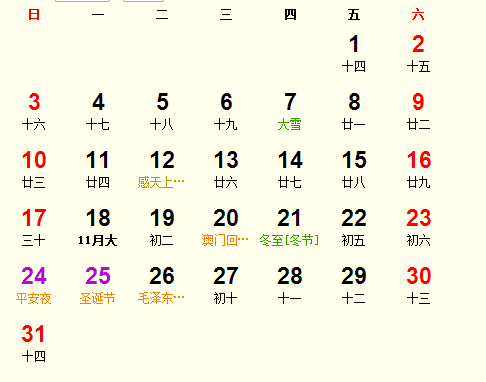Select day 25 圣诞节 Christmas

pyautogui.click(x=98, y=285)
